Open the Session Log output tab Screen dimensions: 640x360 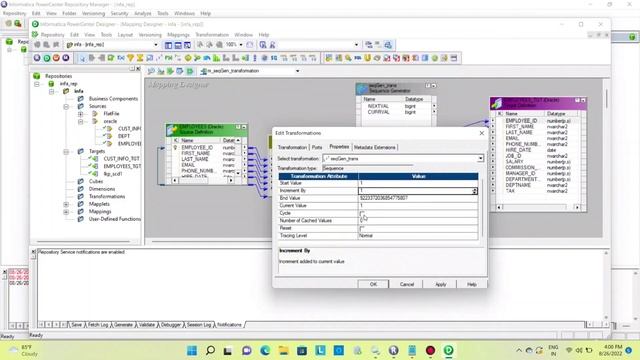(x=199, y=325)
